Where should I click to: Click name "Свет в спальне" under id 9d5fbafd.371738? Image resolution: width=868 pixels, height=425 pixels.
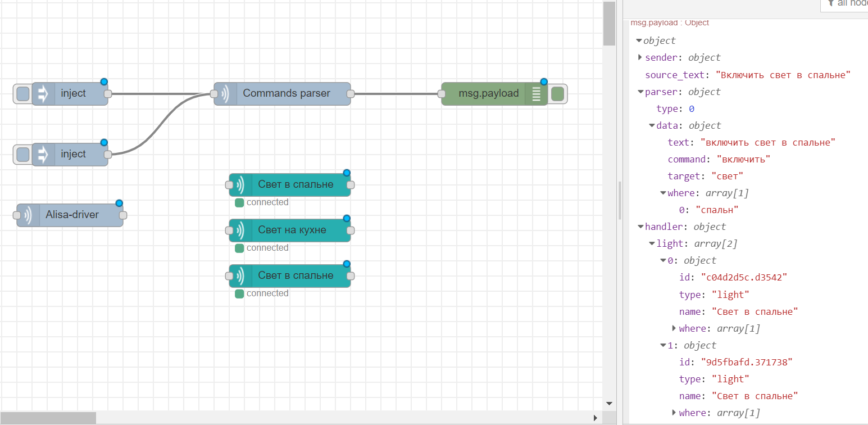755,396
